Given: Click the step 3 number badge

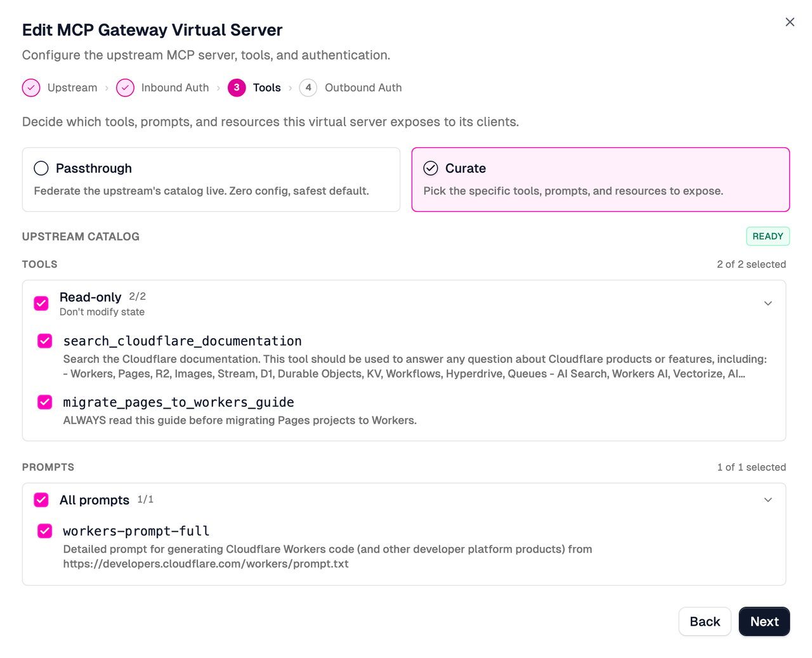Looking at the screenshot, I should tap(237, 88).
